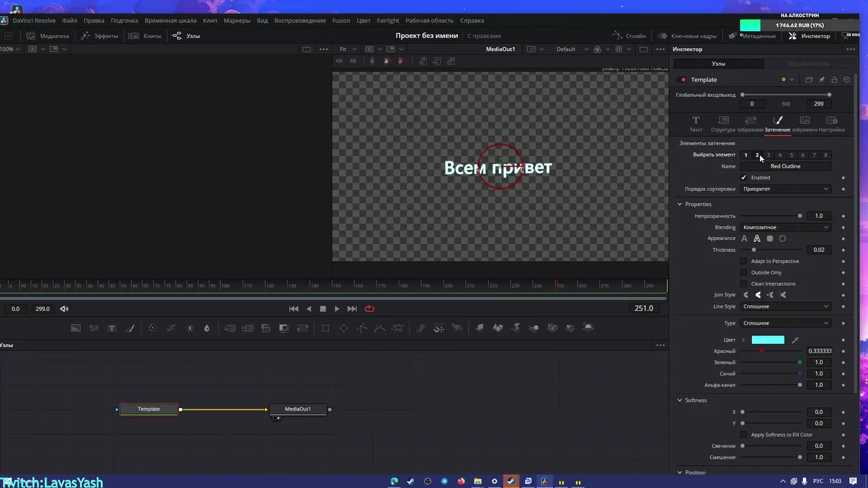Screen dimensions: 868x488
Task: Play forward in the viewer
Action: [337, 308]
